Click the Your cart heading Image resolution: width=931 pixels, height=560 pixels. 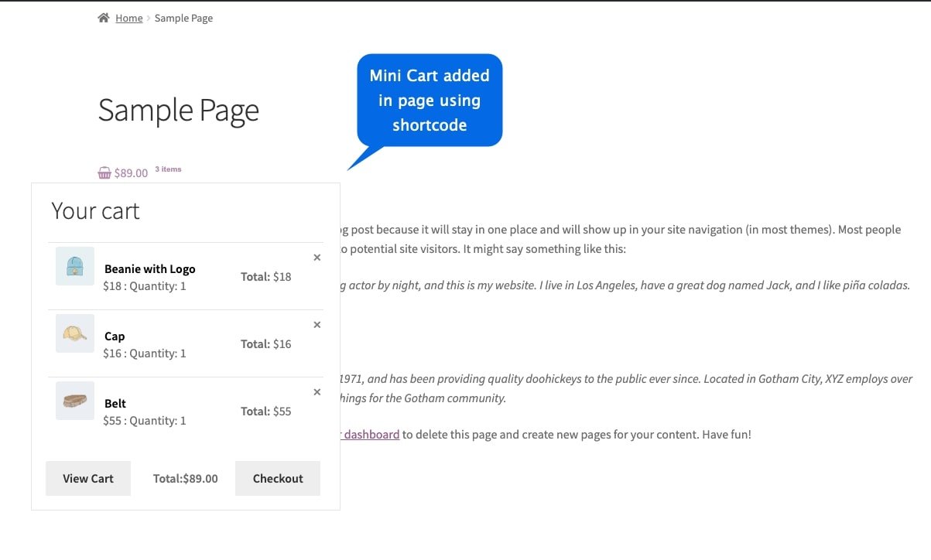tap(95, 210)
